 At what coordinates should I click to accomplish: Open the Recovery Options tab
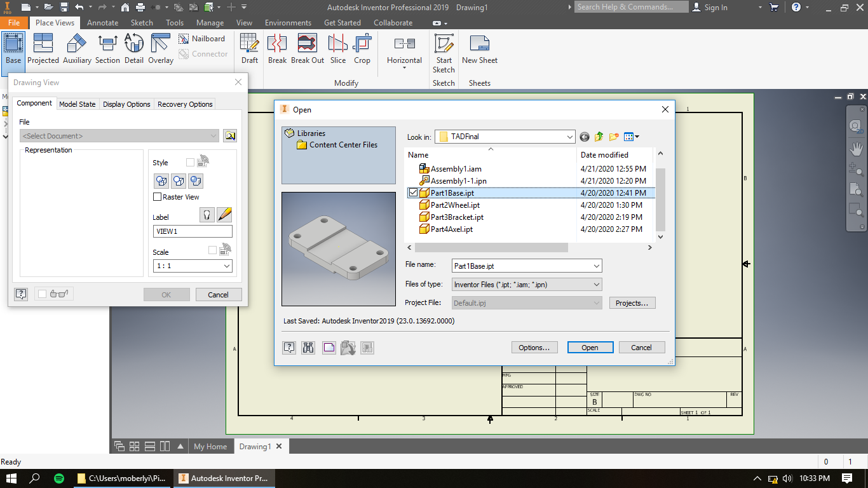click(185, 104)
